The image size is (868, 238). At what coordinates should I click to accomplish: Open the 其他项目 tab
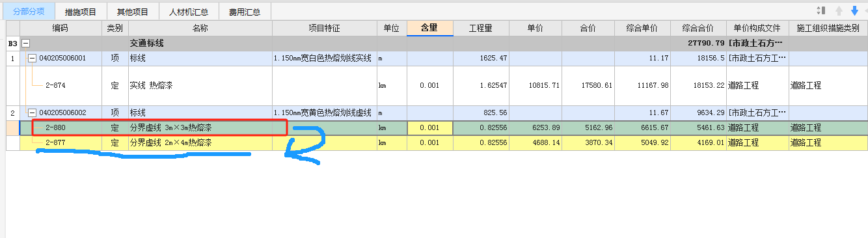click(x=133, y=12)
